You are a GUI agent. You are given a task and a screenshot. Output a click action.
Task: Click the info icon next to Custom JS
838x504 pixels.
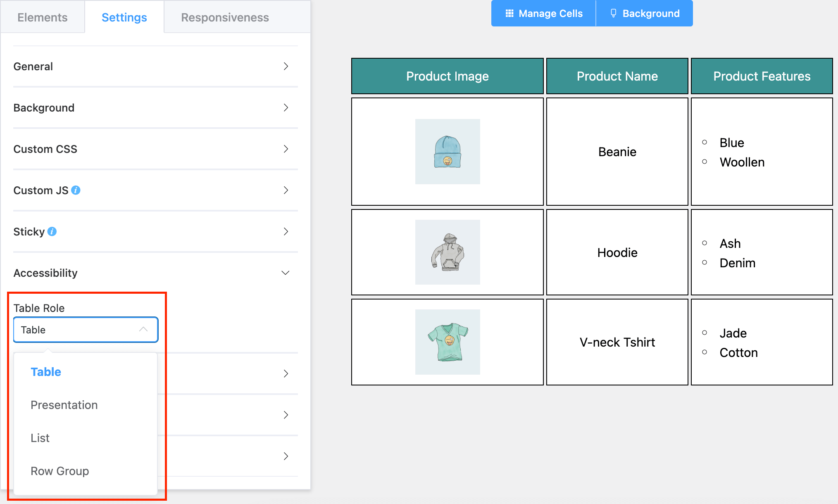(75, 190)
